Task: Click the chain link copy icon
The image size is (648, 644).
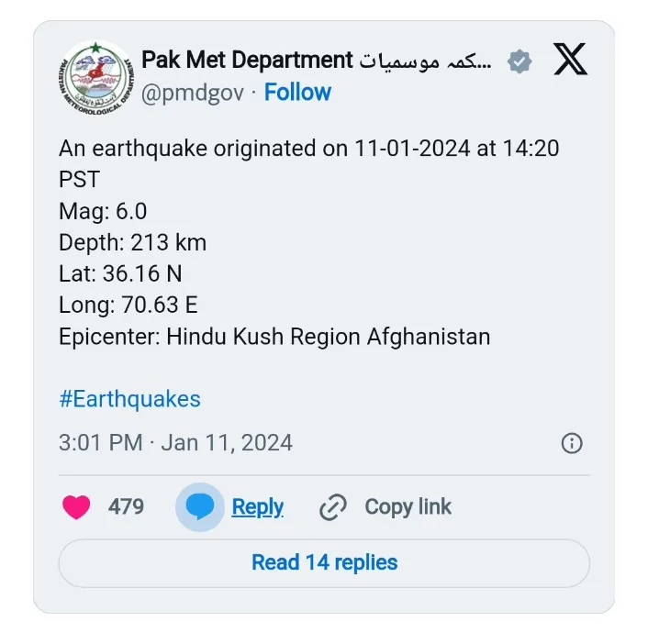Action: click(x=332, y=507)
